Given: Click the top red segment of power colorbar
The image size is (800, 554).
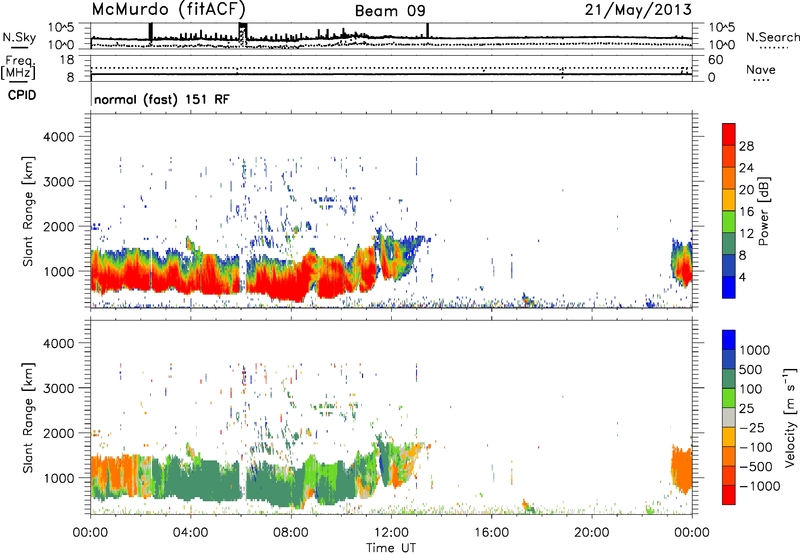Looking at the screenshot, I should coord(729,134).
